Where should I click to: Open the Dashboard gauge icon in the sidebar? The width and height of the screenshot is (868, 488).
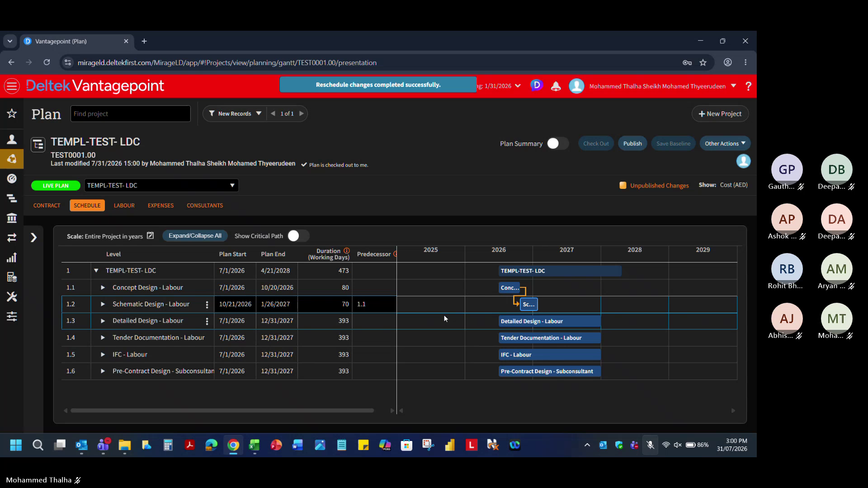click(12, 178)
